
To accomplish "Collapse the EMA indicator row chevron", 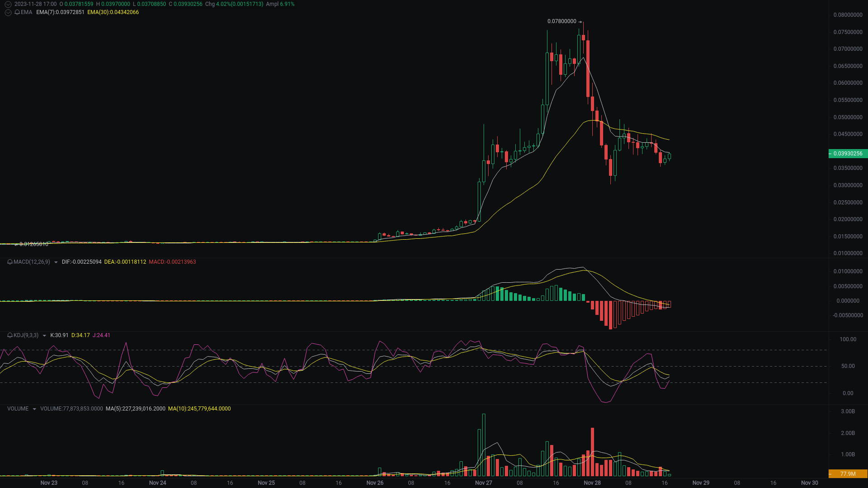I will click(x=8, y=12).
